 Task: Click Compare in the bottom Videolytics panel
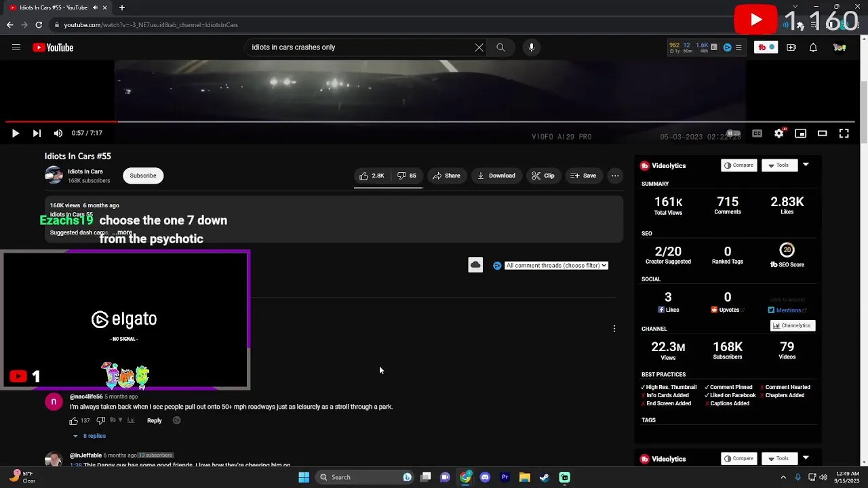click(x=739, y=459)
